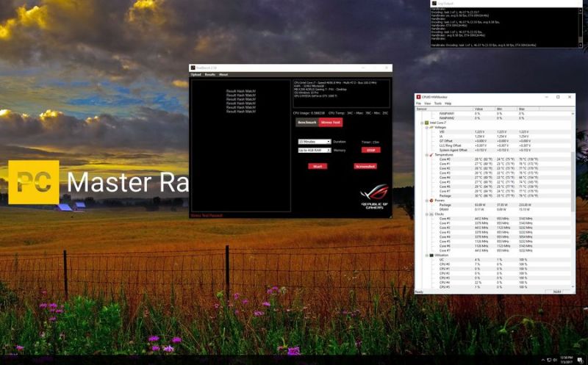588x365 pixels.
Task: Open the 15 Minutes duration dropdown
Action: tap(315, 142)
